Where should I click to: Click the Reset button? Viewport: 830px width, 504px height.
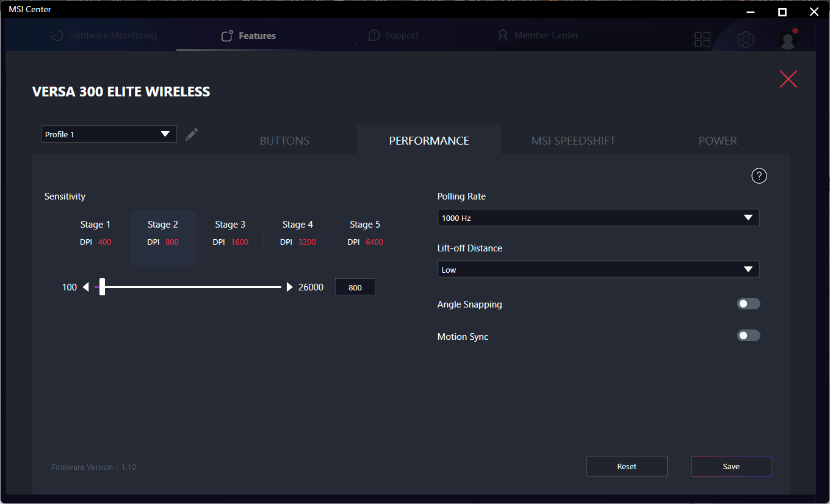coord(627,466)
